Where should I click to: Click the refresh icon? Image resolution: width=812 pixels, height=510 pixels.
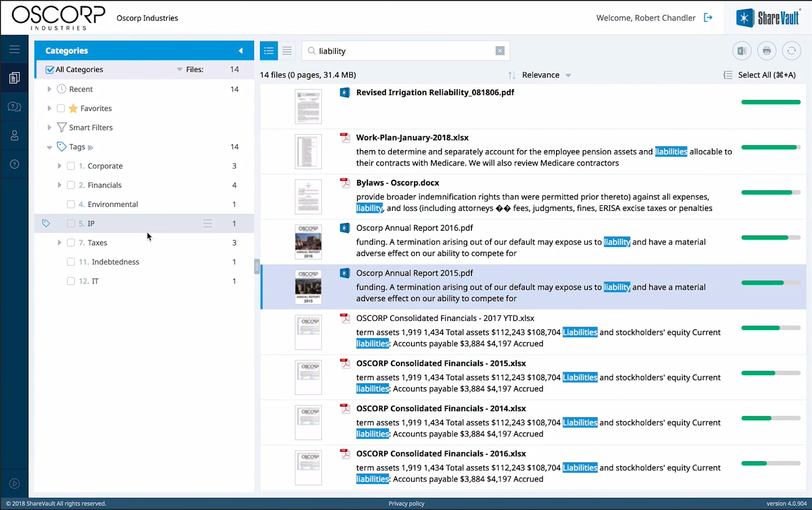792,51
